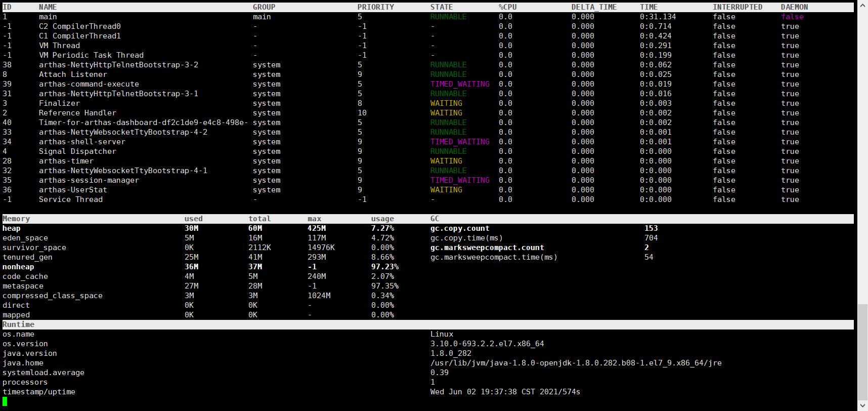Click the 'os.name' runtime label
The height and width of the screenshot is (411, 868).
(x=18, y=334)
